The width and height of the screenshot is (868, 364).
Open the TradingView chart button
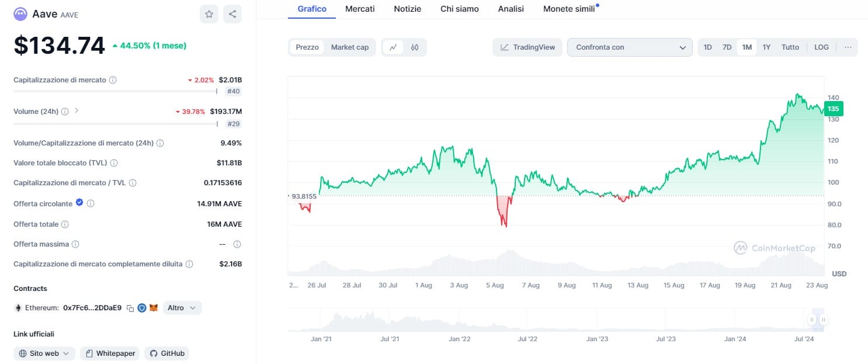click(527, 47)
